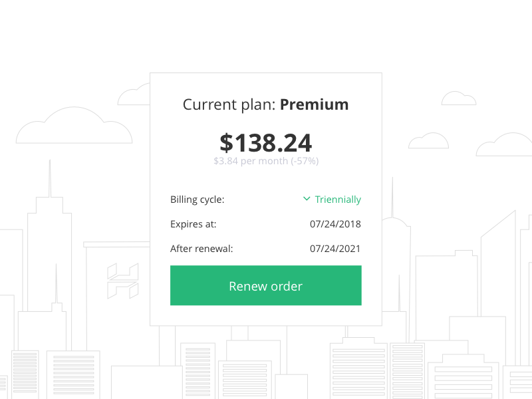Click the (-57%) discount percentage
Viewport: 532px width, 399px height.
pos(305,161)
